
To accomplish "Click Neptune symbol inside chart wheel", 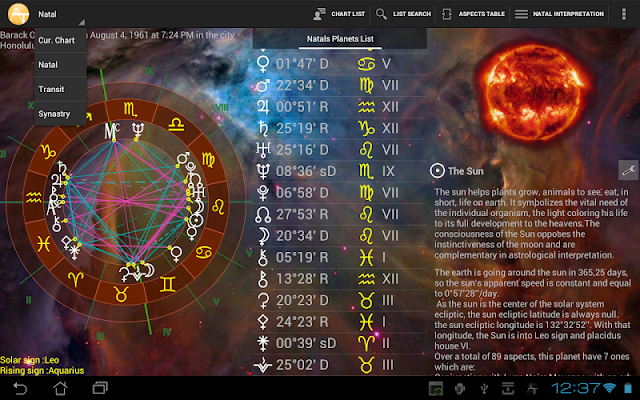I will (138, 131).
